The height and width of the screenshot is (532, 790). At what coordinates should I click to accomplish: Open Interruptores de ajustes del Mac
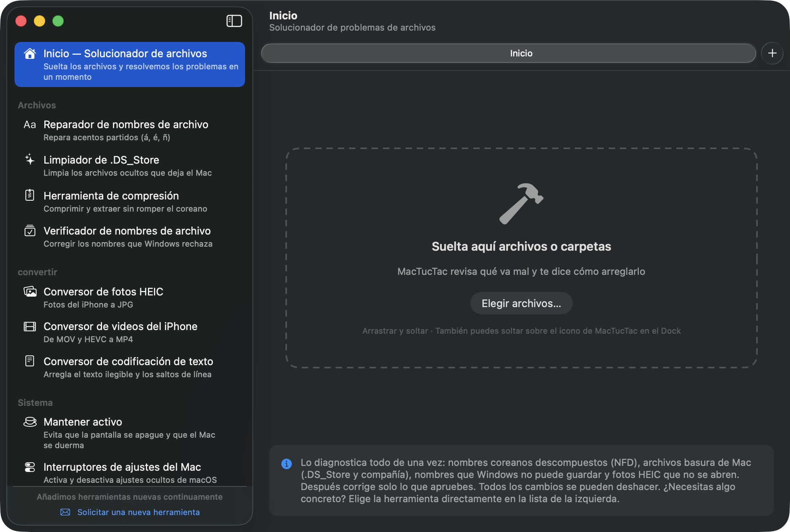130,473
